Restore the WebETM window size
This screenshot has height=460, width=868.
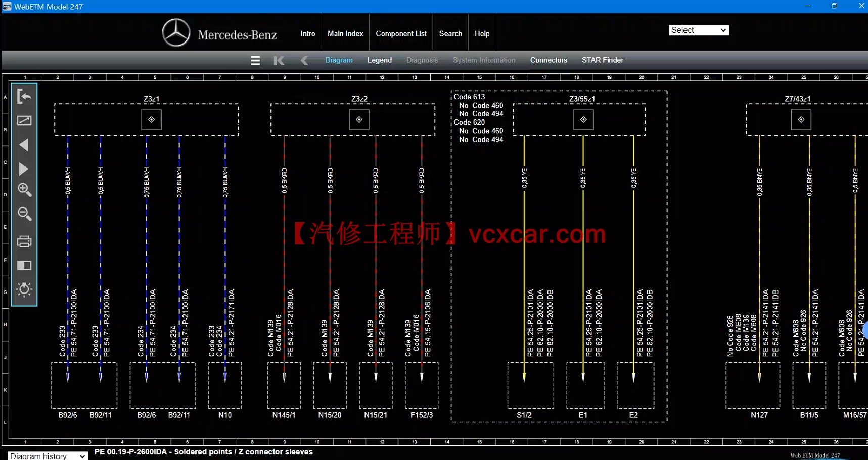coord(834,6)
